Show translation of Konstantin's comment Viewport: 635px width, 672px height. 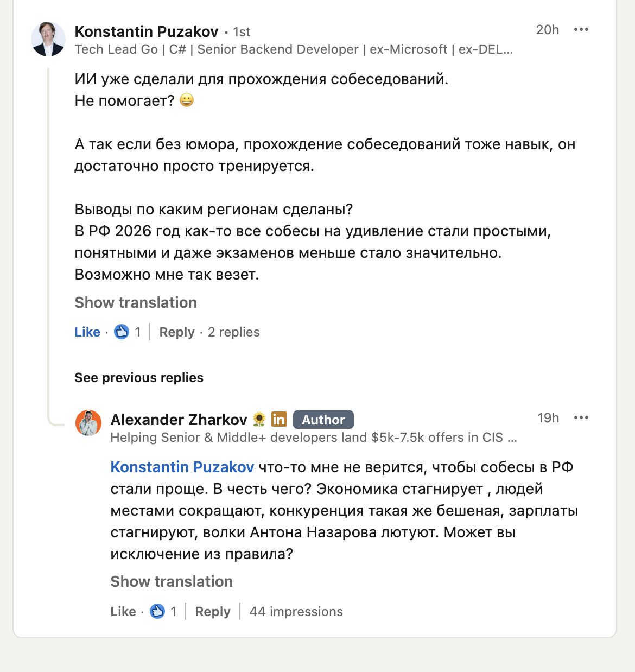point(136,302)
